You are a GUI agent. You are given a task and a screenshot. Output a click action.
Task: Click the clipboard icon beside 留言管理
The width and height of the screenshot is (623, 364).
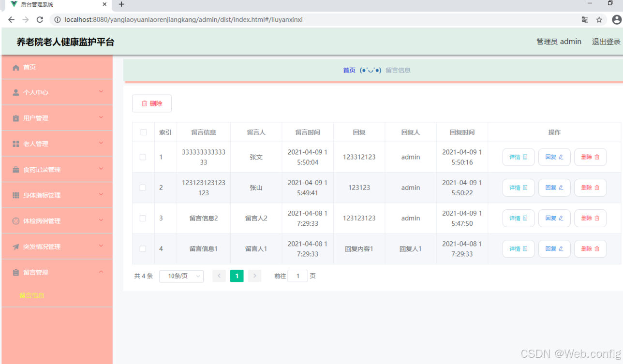16,272
